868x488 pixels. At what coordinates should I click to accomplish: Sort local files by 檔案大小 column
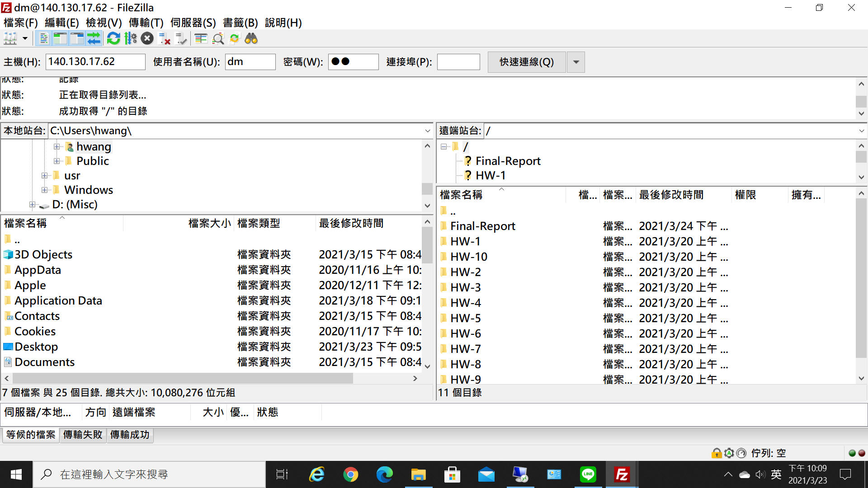pos(209,223)
